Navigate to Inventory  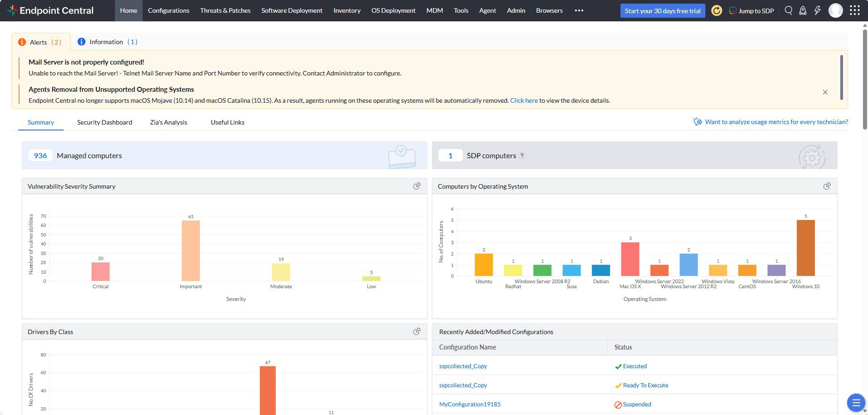pos(347,10)
